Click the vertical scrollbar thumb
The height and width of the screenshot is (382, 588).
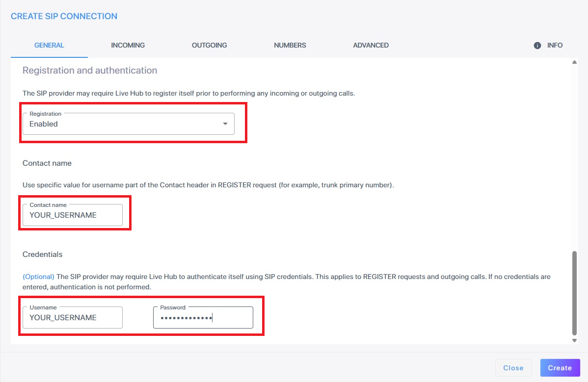click(x=574, y=293)
